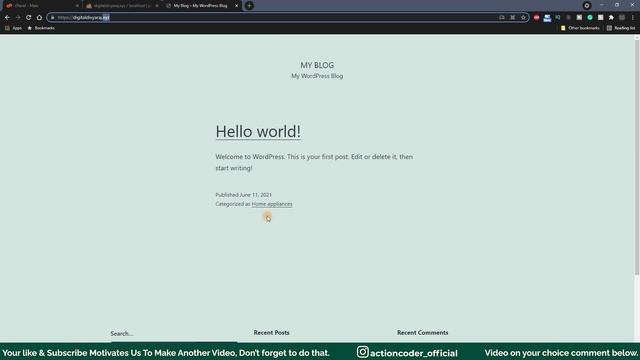This screenshot has width=640, height=360.
Task: Click the QR/share icon in the address bar
Action: [513, 18]
